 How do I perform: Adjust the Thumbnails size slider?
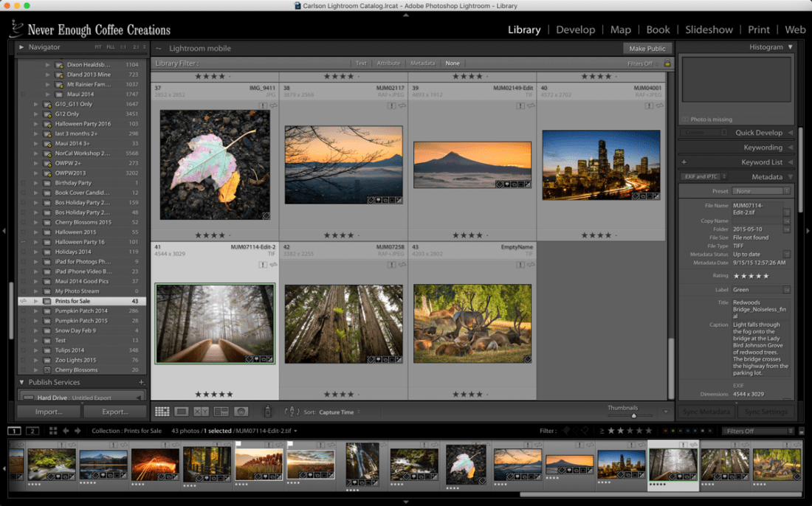click(633, 415)
